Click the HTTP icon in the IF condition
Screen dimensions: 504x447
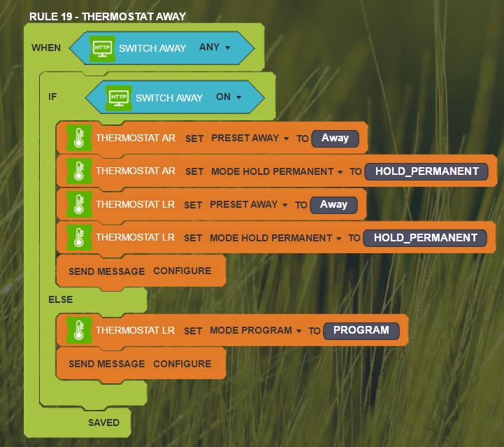[x=119, y=98]
